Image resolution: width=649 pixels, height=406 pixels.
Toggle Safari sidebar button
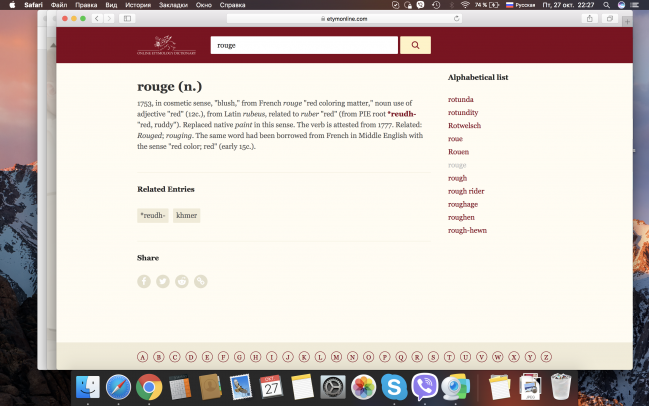click(128, 19)
